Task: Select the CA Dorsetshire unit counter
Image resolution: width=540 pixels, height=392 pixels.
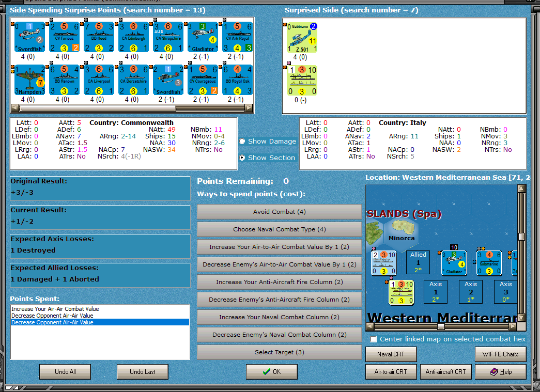Action: point(134,80)
